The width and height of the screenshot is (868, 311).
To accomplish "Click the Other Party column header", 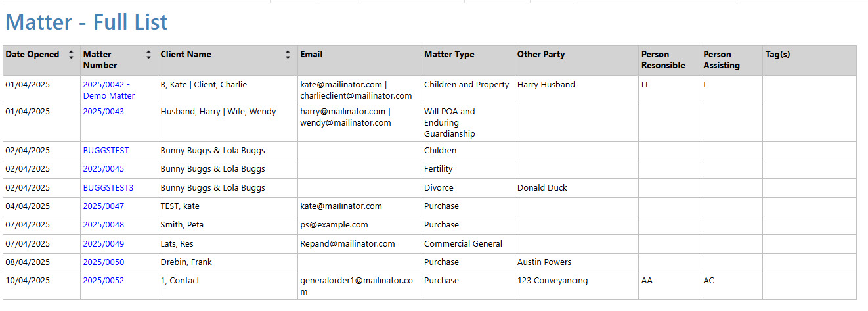I will 576,60.
